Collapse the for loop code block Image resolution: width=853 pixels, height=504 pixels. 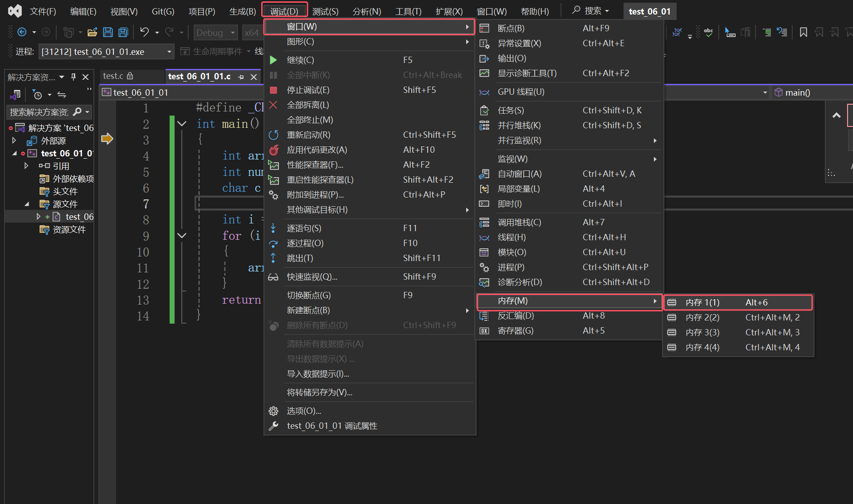tap(182, 236)
